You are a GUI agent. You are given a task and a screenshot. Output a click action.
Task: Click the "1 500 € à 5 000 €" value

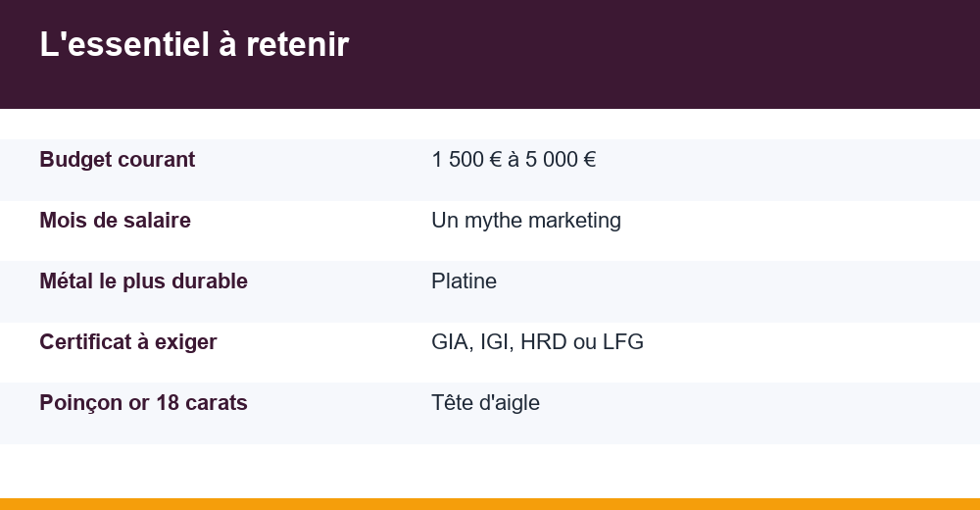(514, 160)
